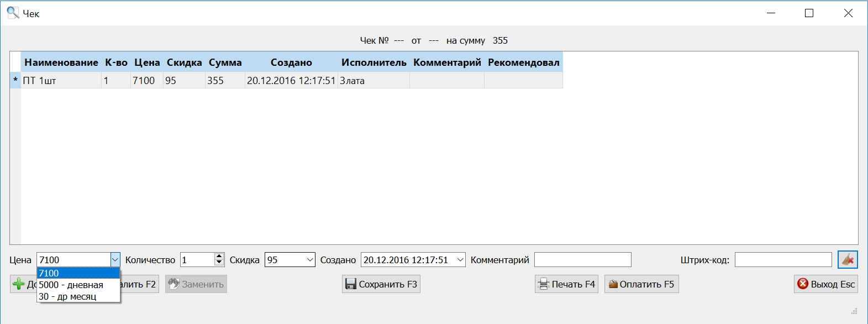
Task: Click the executor cell Злата
Action: point(373,80)
